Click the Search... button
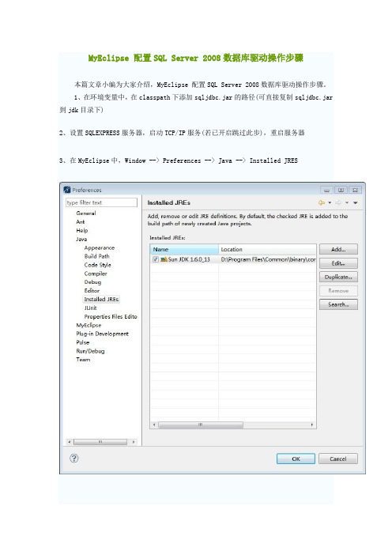 point(338,304)
